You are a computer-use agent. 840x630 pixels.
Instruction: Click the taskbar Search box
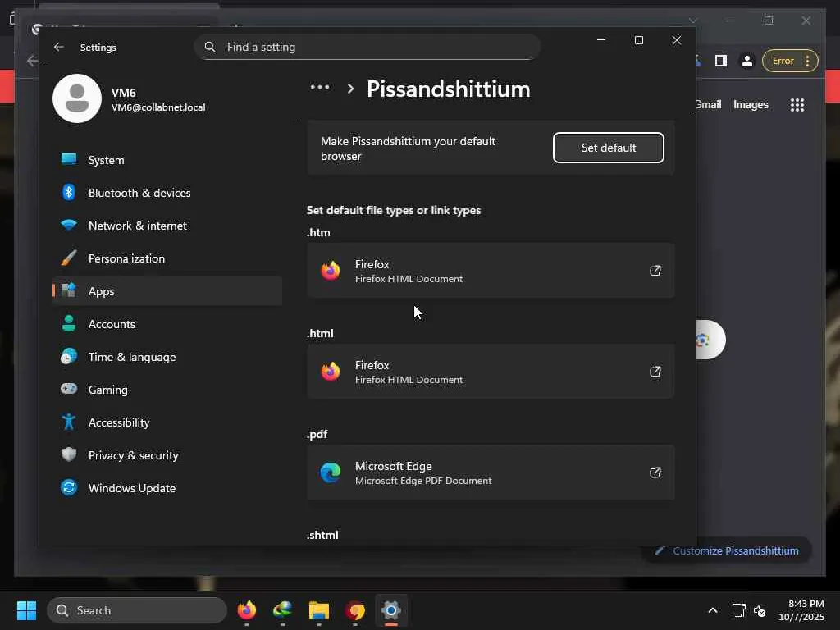pyautogui.click(x=137, y=610)
